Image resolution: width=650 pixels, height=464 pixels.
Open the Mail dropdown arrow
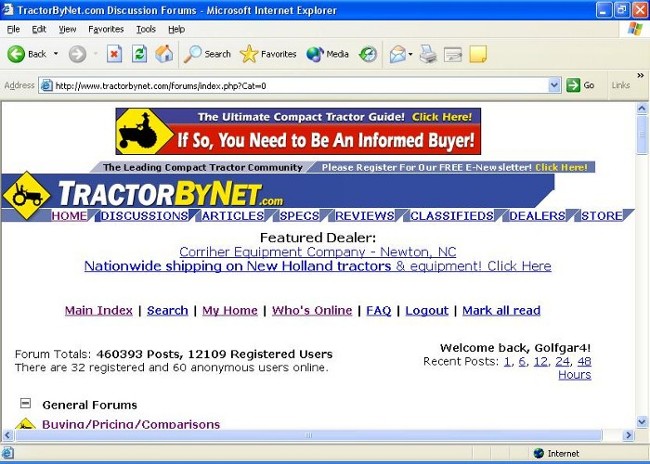pyautogui.click(x=410, y=54)
